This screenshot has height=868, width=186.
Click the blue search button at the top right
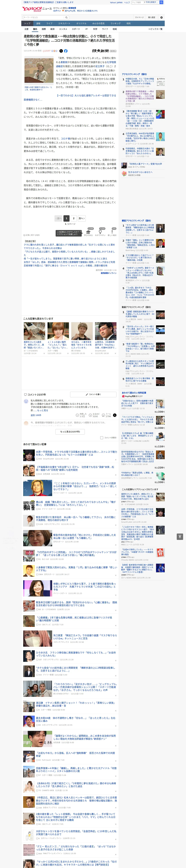pos(161,2)
